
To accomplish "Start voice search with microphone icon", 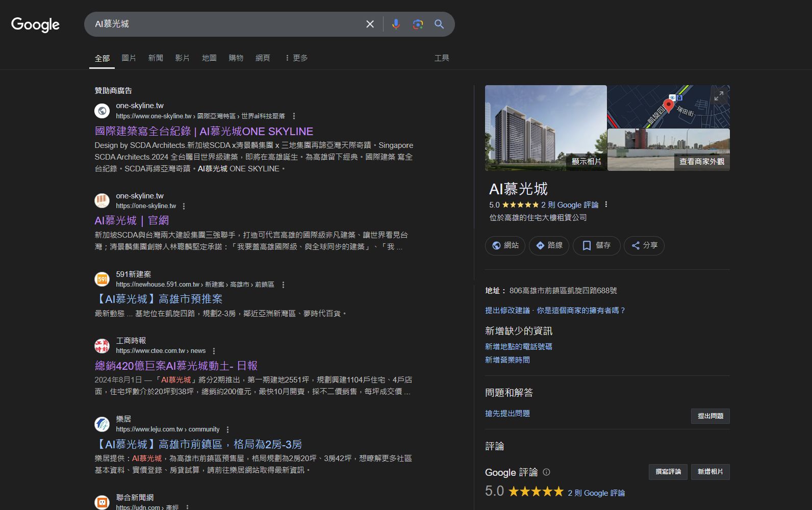I will (396, 24).
